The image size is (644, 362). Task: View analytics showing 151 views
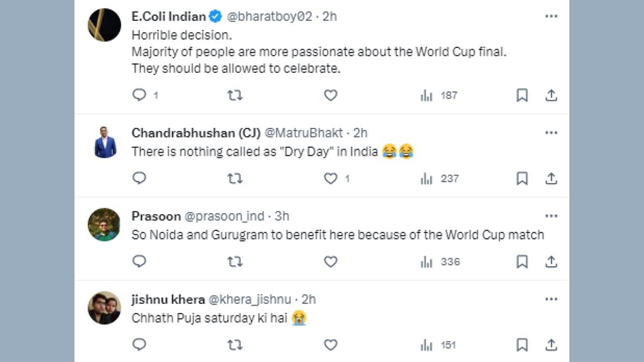[439, 345]
